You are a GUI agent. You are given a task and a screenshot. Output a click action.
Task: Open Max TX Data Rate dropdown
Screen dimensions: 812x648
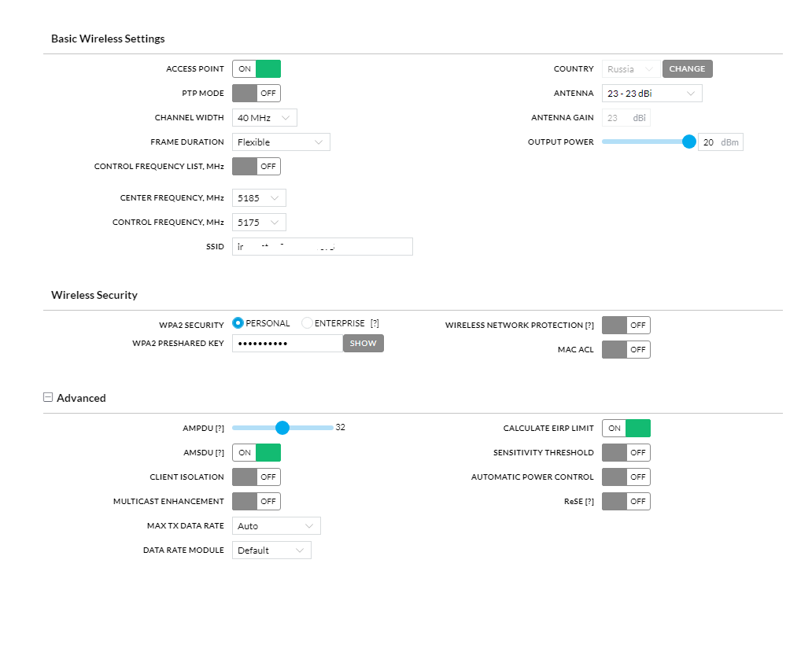coord(276,525)
